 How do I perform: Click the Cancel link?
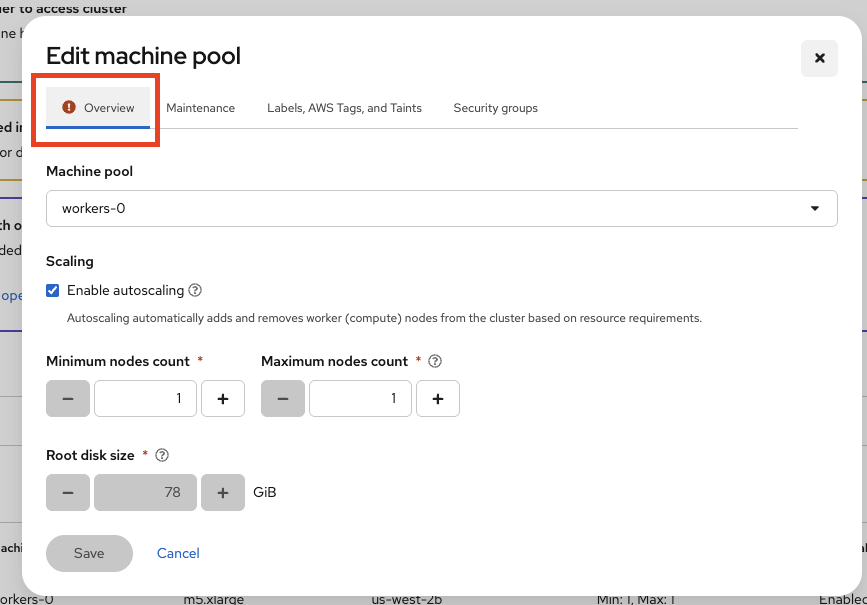pyautogui.click(x=178, y=553)
